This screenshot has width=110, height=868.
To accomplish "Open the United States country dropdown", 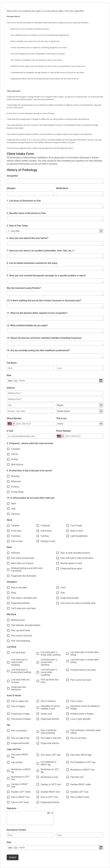I will 79,411.
